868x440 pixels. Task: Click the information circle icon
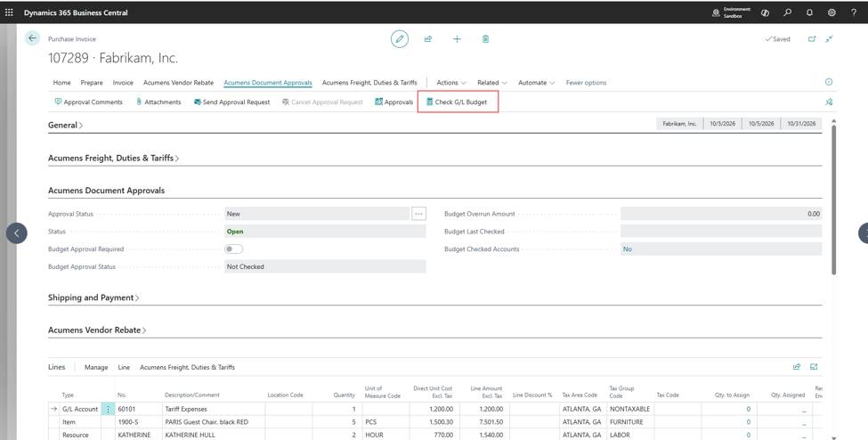(829, 82)
